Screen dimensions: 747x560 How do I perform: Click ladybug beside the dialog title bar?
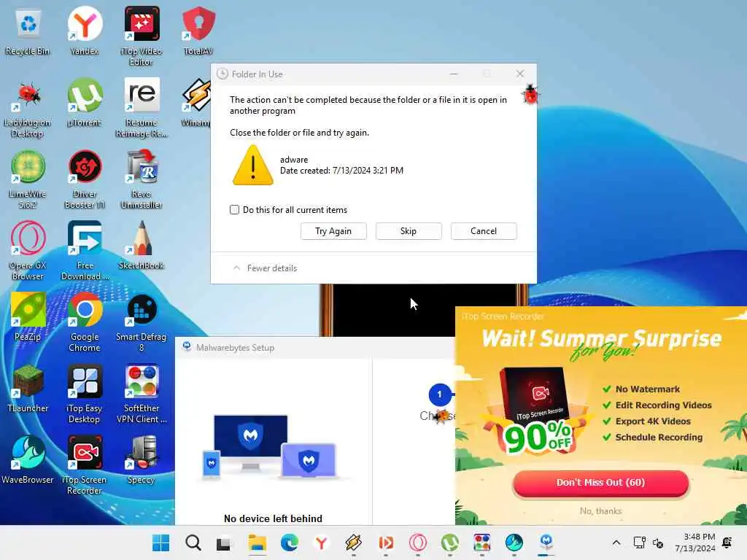tap(530, 94)
